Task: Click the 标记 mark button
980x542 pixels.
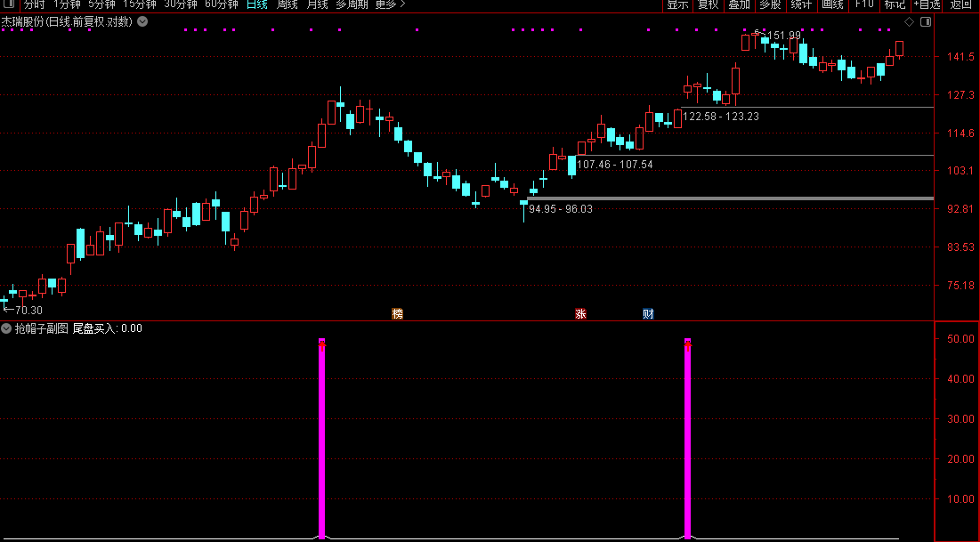Action: point(895,4)
